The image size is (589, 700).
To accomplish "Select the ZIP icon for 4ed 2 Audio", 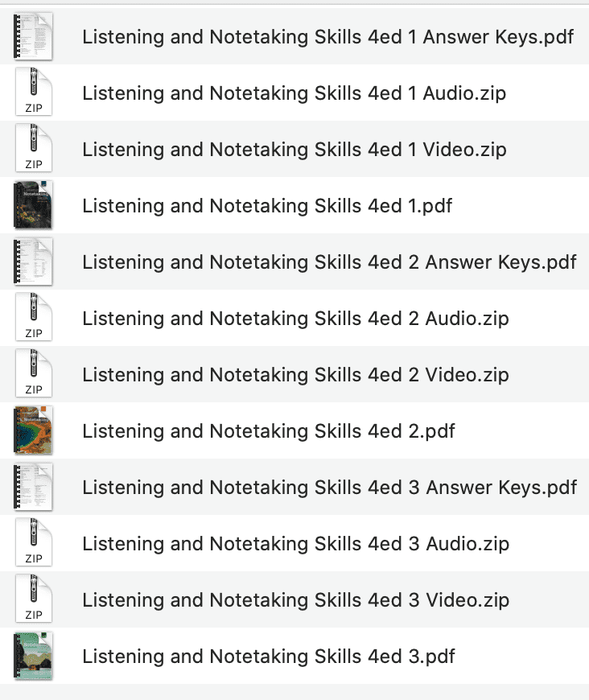I will (x=33, y=318).
